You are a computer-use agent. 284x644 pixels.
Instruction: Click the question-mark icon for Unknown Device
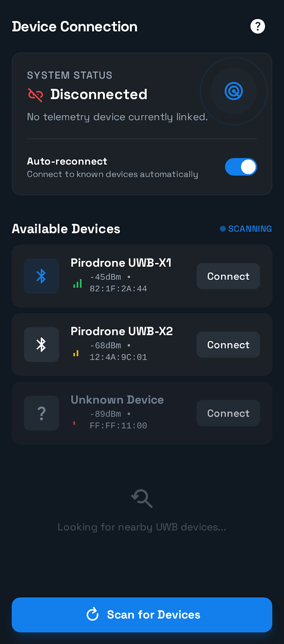click(41, 413)
